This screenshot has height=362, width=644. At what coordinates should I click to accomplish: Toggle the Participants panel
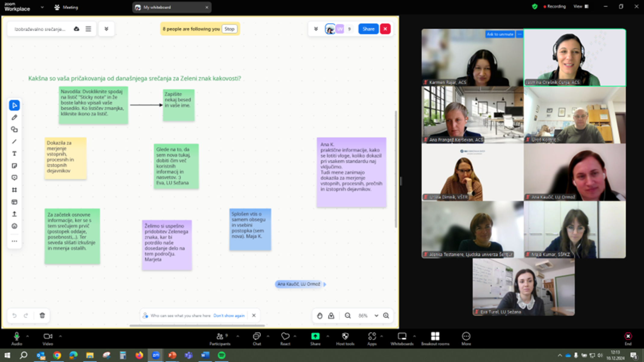pyautogui.click(x=220, y=338)
